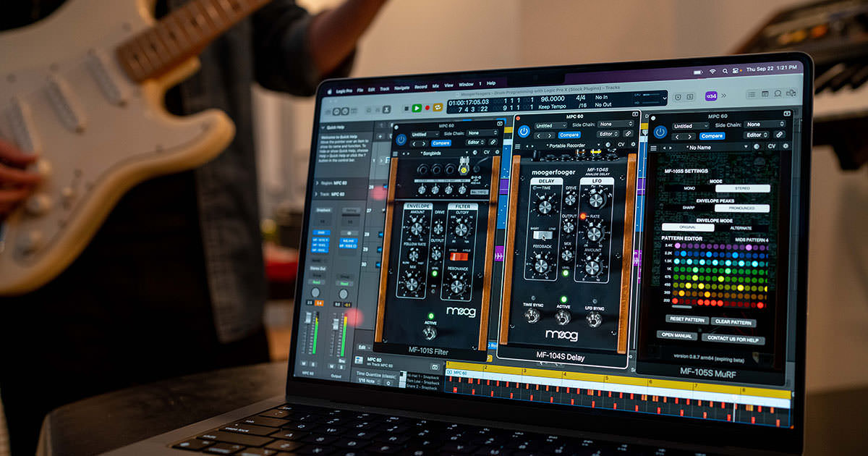Select STEREO mode in MF-105S settings
This screenshot has width=868, height=456.
(743, 188)
